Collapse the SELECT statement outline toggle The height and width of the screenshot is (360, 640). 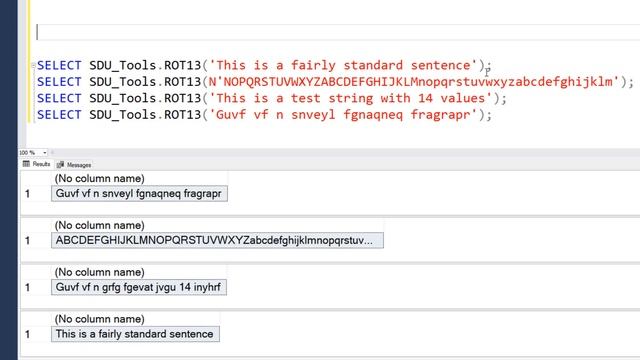coord(33,66)
